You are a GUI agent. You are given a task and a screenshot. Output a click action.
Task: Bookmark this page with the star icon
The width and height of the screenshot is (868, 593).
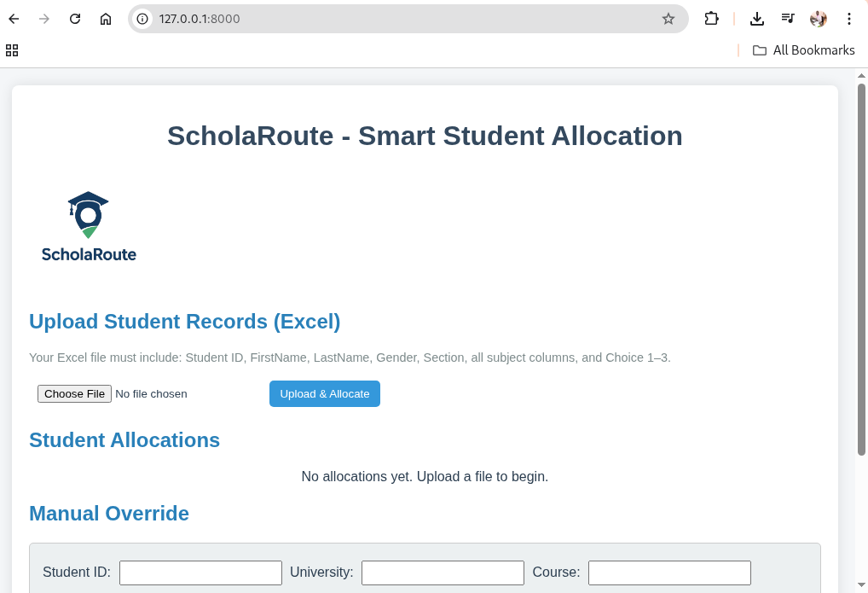668,19
